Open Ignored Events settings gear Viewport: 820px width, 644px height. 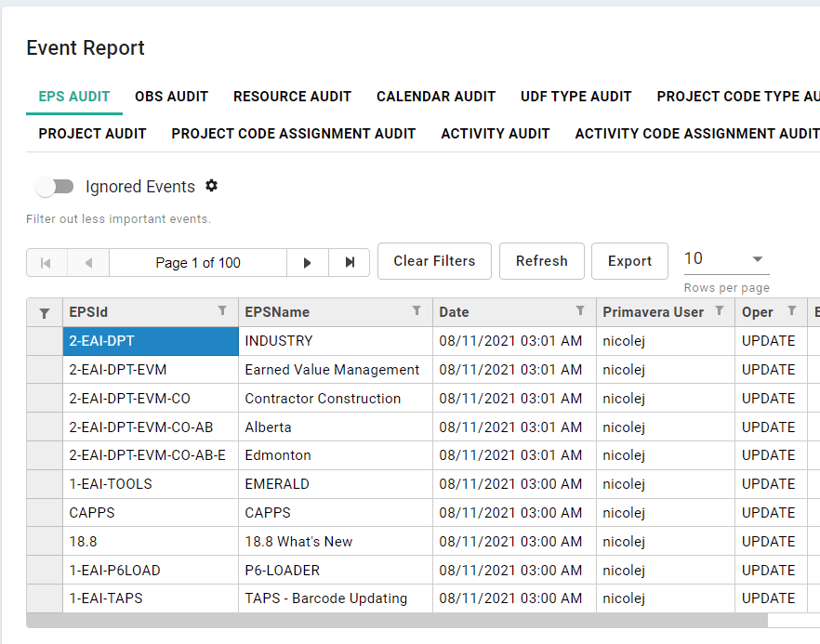211,186
